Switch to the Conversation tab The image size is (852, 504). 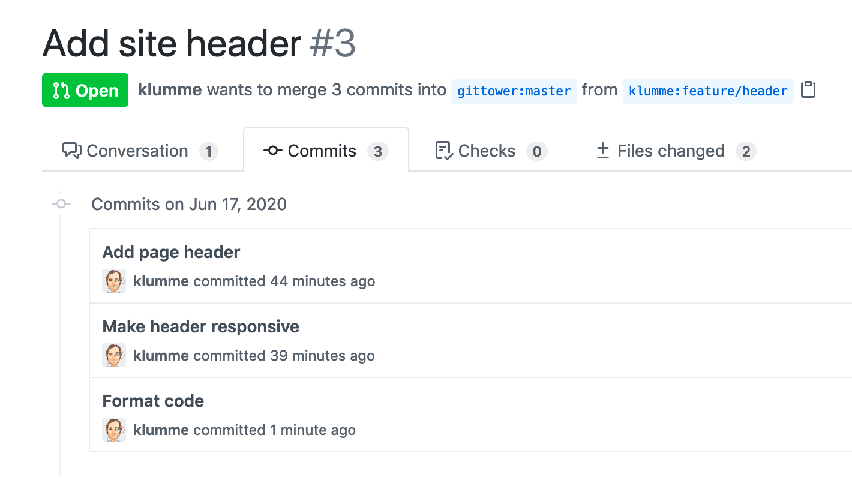[x=137, y=151]
